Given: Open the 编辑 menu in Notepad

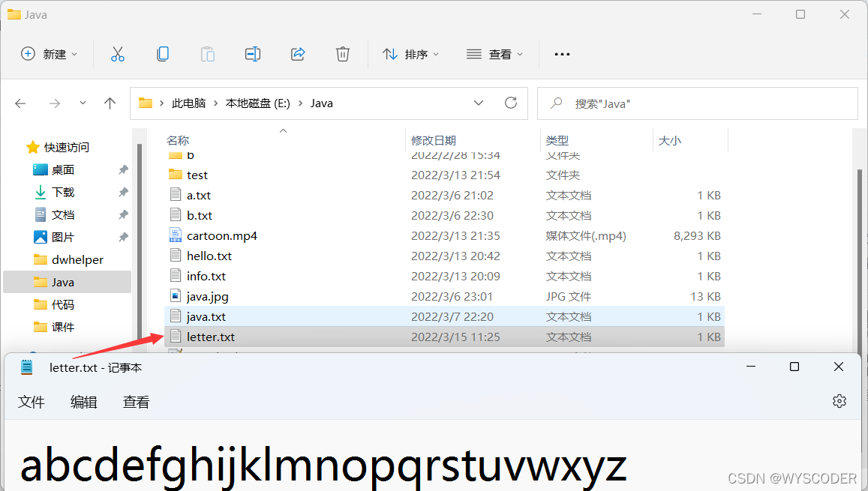Looking at the screenshot, I should 83,402.
